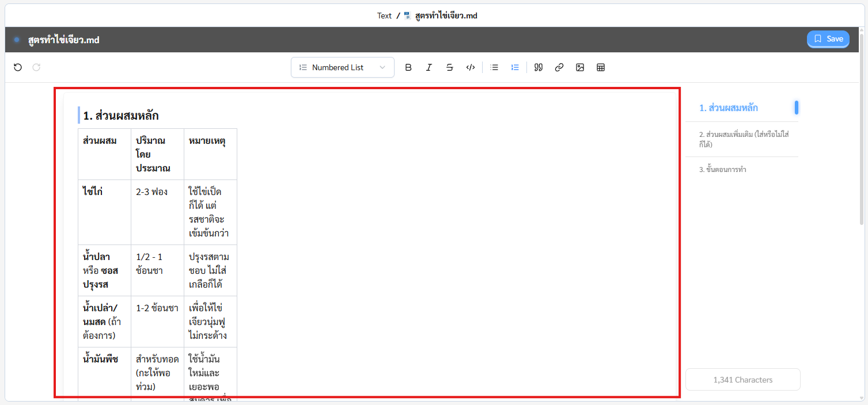Click the ไข่ไก่ table cell

click(x=93, y=192)
